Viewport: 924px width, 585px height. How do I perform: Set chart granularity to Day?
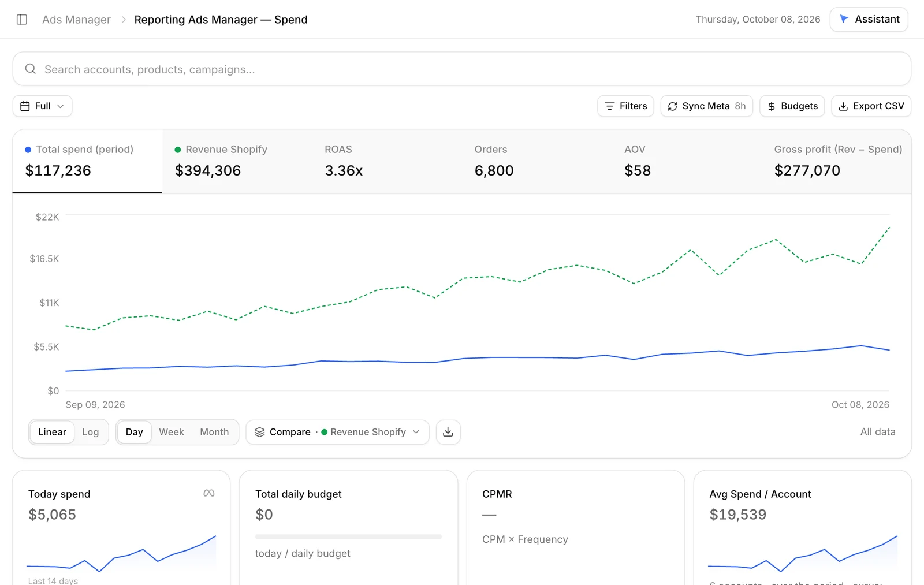134,432
